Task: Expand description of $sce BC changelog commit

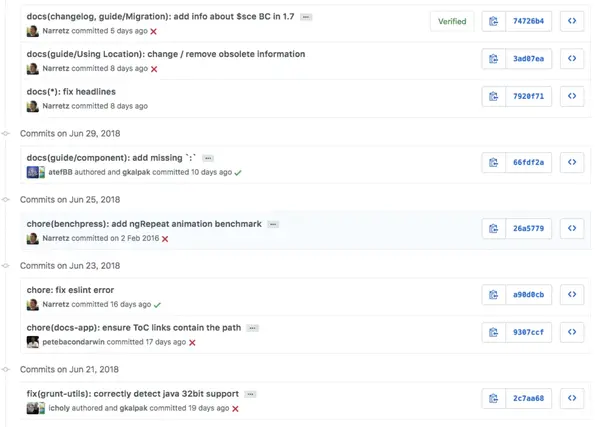Action: coord(306,17)
